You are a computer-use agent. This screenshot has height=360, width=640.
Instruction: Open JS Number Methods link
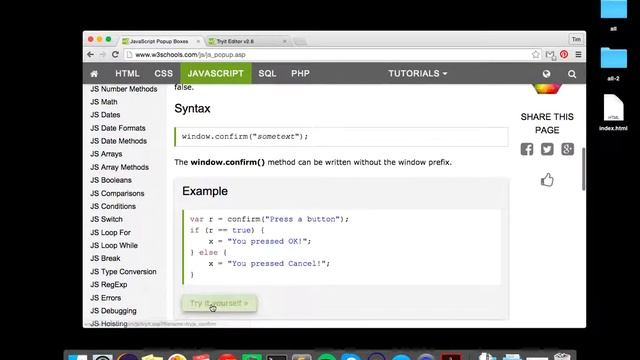pos(124,89)
